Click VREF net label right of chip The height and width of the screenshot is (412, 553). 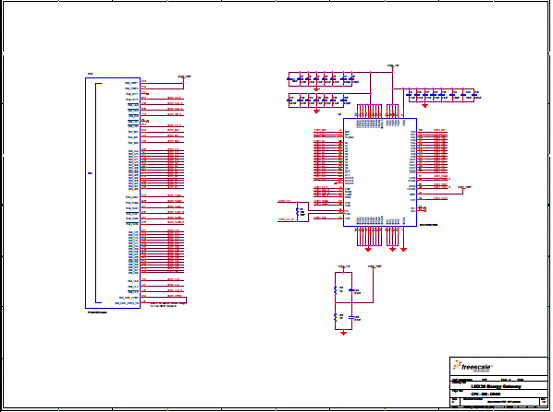click(x=464, y=187)
